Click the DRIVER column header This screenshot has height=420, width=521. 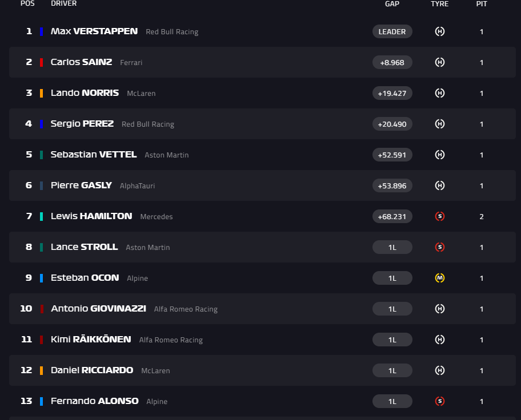click(63, 3)
